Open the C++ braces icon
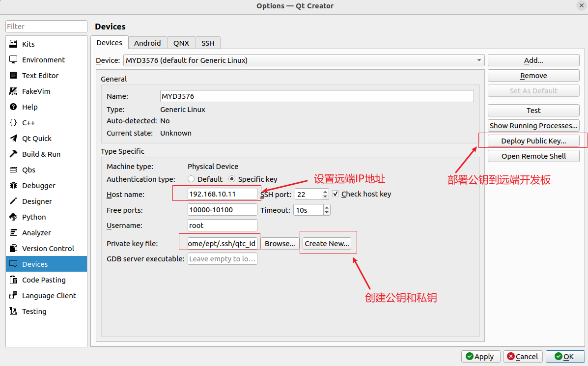 point(13,123)
